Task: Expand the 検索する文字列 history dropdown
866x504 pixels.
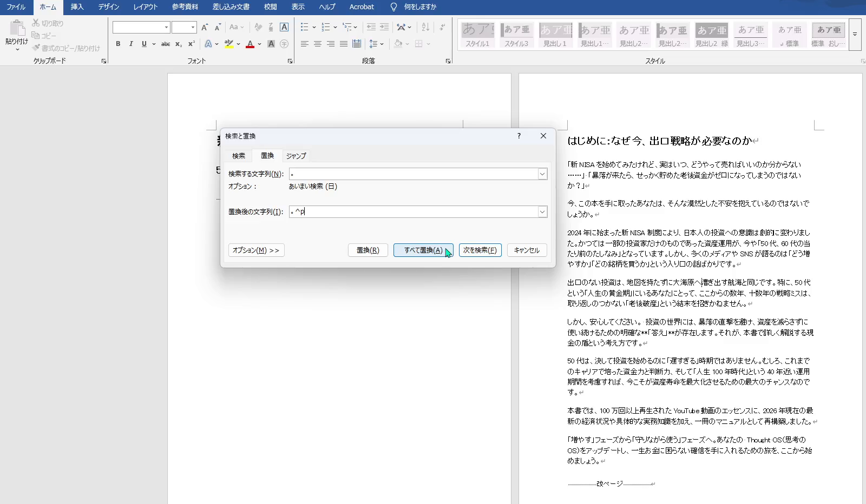Action: click(x=542, y=174)
